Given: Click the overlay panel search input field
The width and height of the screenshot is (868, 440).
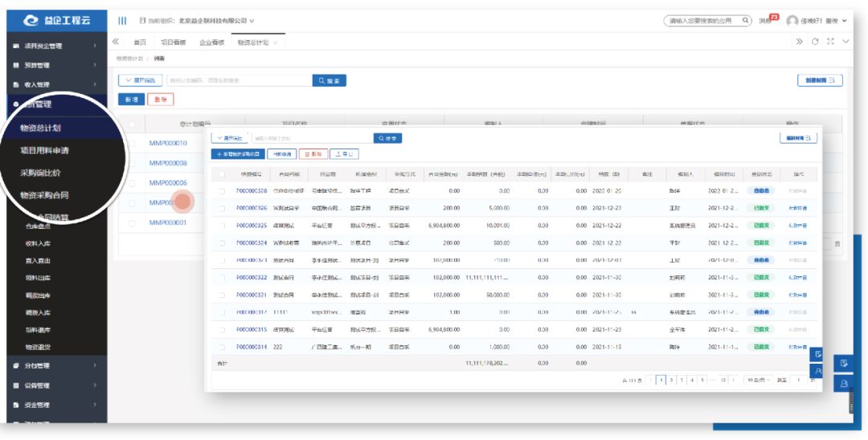Looking at the screenshot, I should click(x=312, y=138).
